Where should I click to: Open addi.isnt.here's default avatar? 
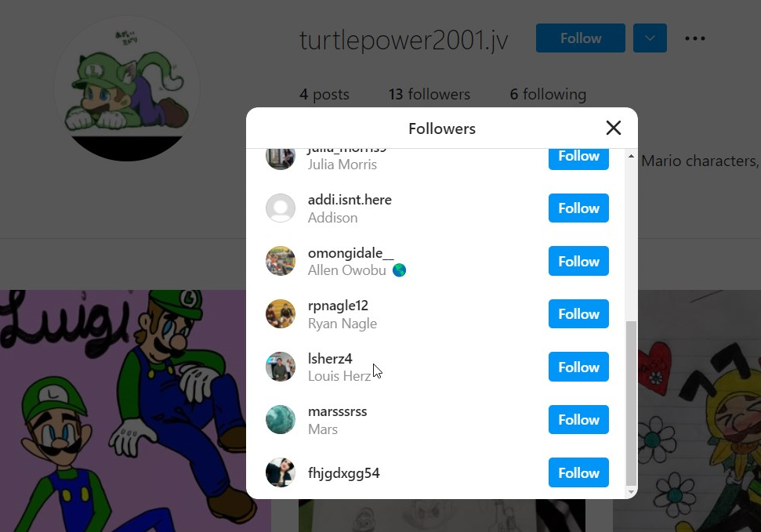(281, 208)
